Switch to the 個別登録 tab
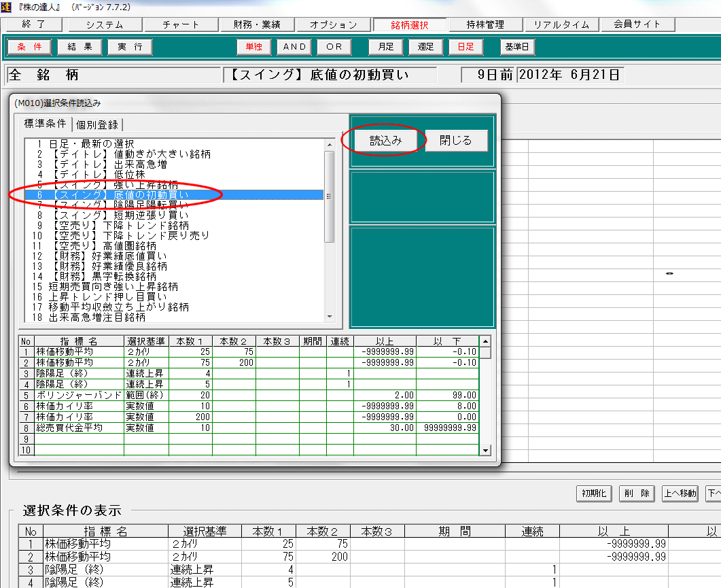Image resolution: width=721 pixels, height=588 pixels. click(97, 124)
